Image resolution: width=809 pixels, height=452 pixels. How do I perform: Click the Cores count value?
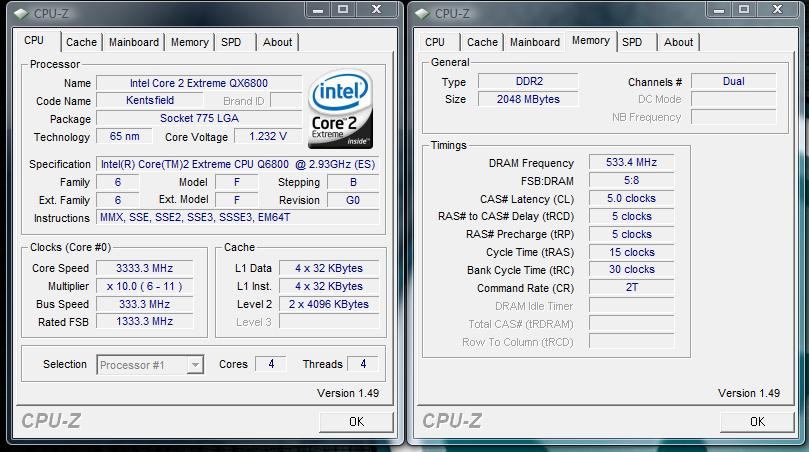pyautogui.click(x=271, y=364)
